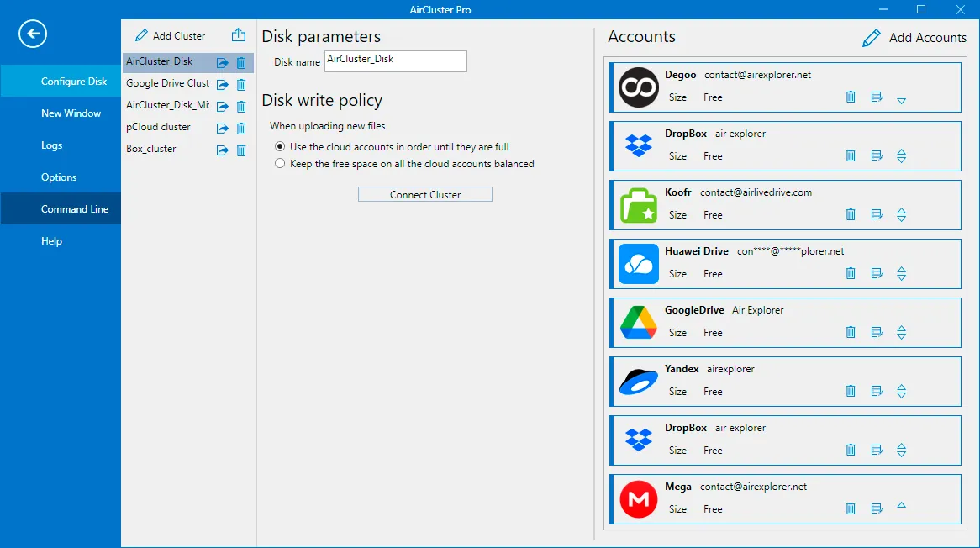Open the Box_cluster arrow icon
980x548 pixels.
pos(223,150)
